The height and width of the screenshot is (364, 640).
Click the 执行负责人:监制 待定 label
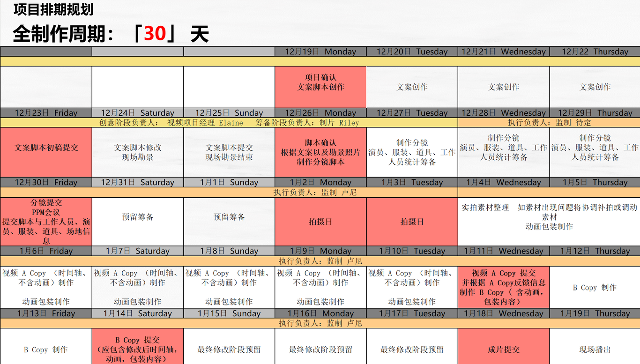[x=549, y=123]
